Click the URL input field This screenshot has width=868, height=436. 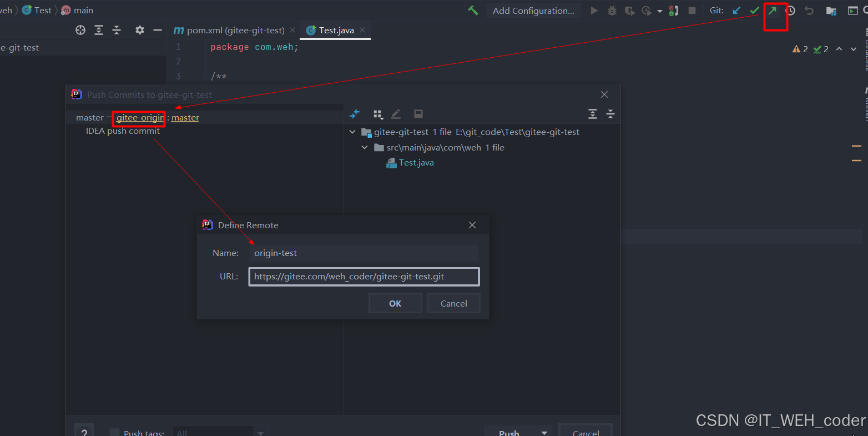(x=364, y=277)
